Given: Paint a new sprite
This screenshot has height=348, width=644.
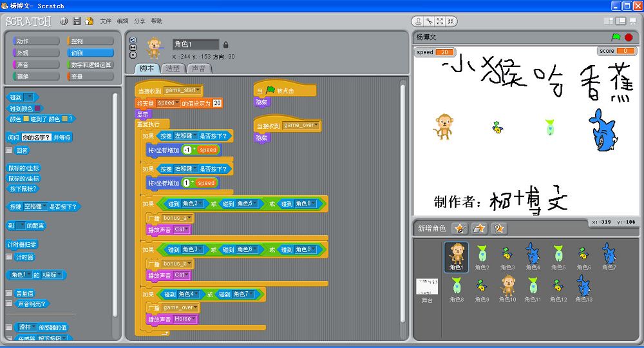Looking at the screenshot, I should tap(460, 228).
